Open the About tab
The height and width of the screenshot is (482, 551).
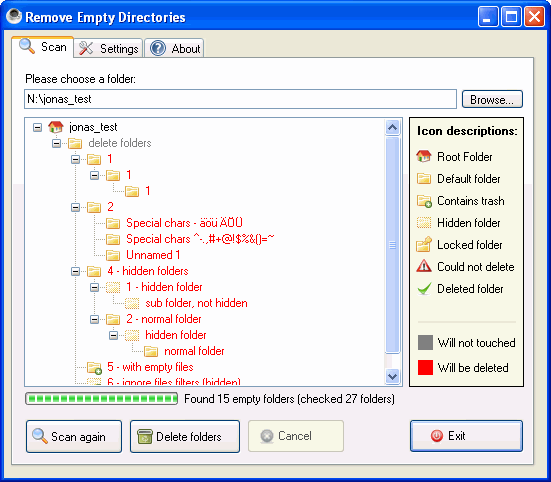click(174, 48)
